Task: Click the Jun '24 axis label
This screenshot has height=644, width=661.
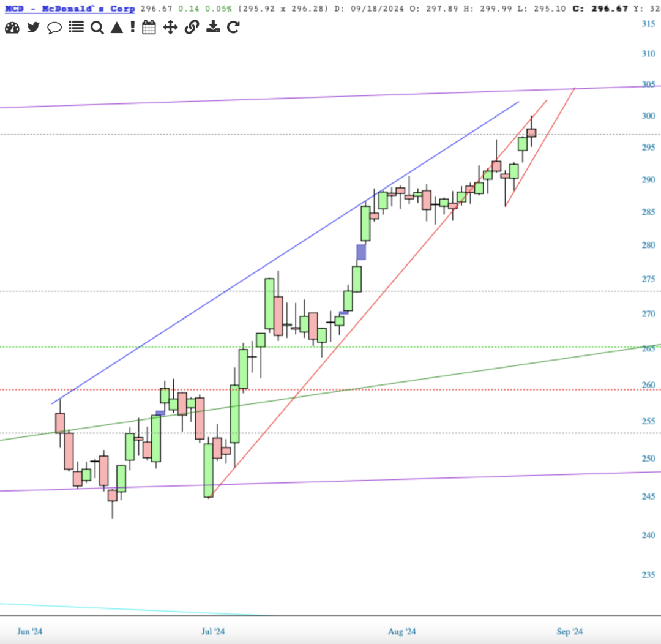Action: tap(29, 631)
